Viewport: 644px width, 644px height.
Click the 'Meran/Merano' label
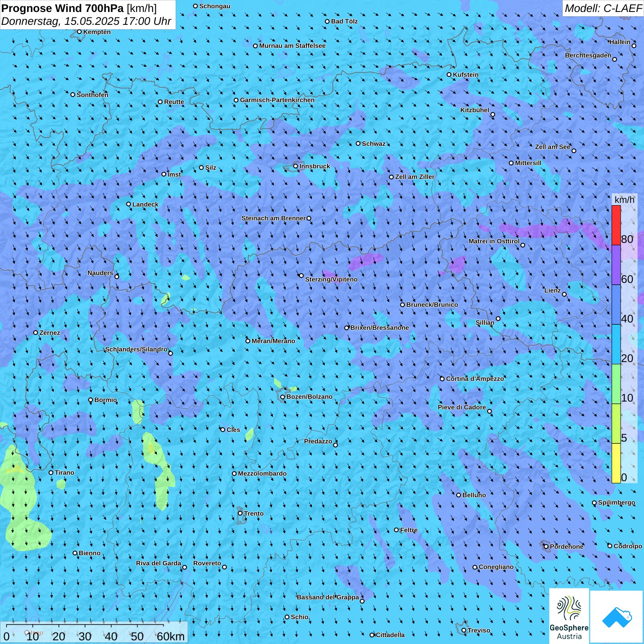tap(273, 341)
